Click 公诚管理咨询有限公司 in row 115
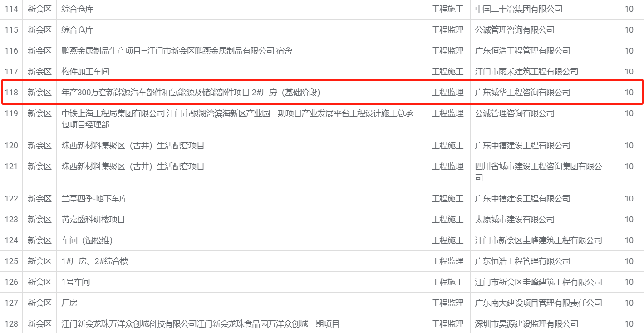644x333 pixels. (515, 30)
